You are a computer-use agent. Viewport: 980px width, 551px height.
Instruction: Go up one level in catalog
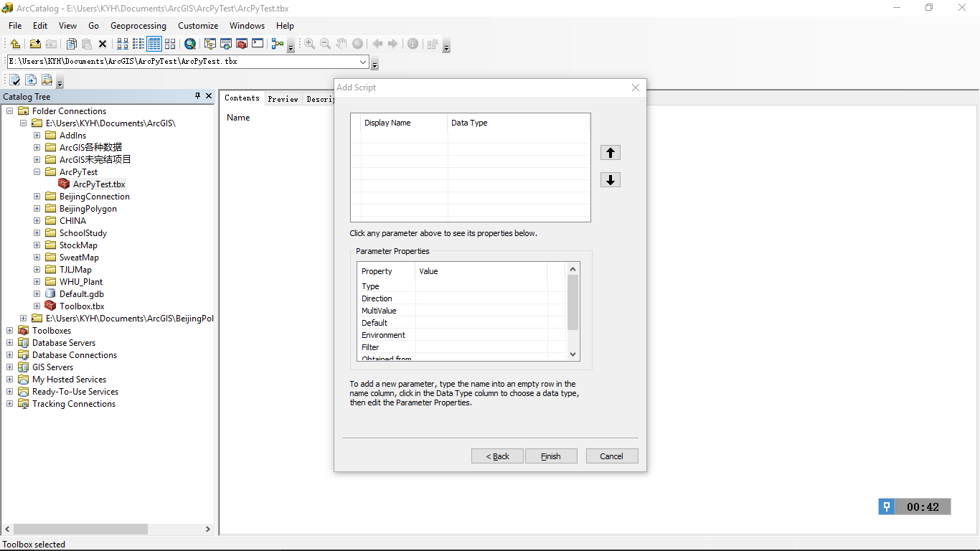point(15,44)
